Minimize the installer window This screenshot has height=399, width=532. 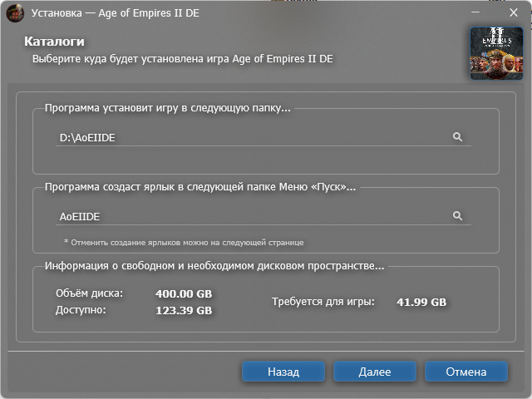pyautogui.click(x=476, y=13)
